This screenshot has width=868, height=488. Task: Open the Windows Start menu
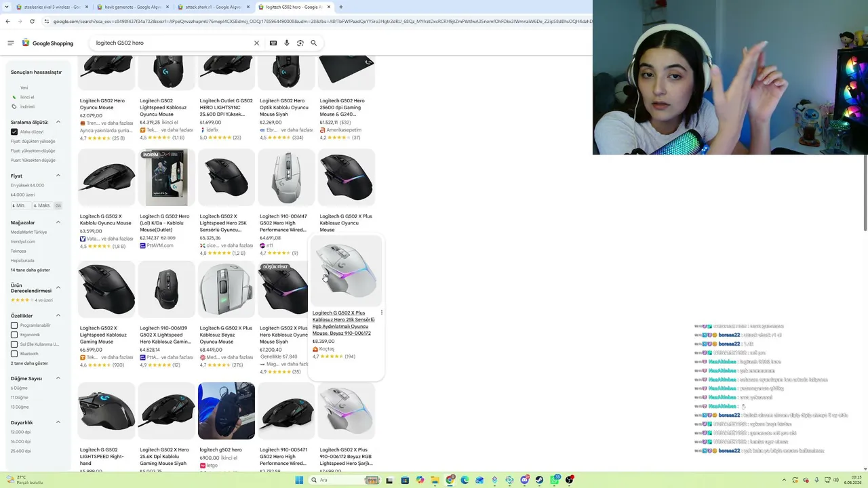(299, 480)
